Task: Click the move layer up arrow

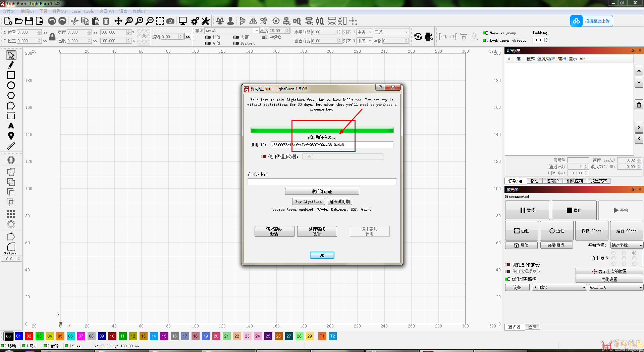Action: point(639,71)
